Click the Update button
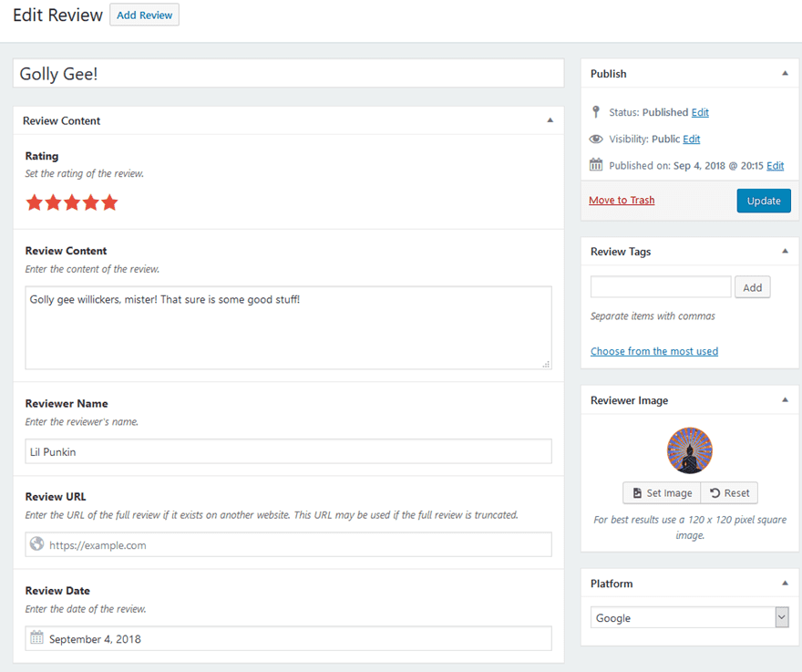Screen dimensions: 802x672 tap(764, 200)
